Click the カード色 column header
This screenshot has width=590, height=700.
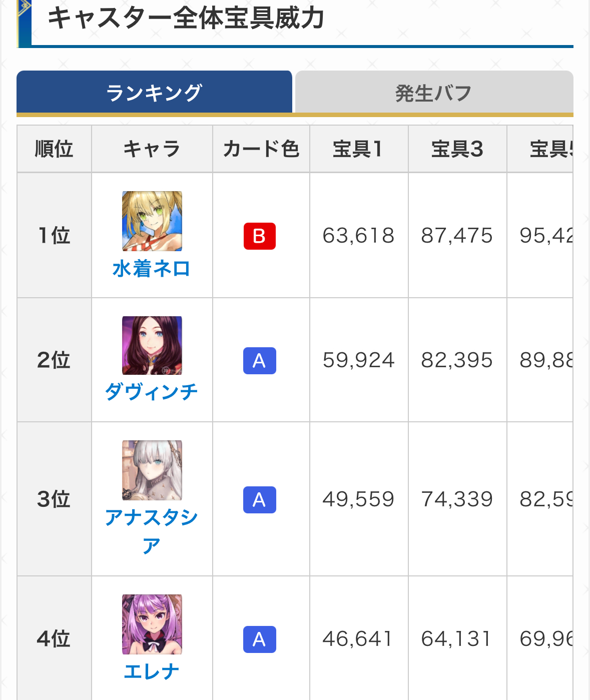tap(261, 149)
